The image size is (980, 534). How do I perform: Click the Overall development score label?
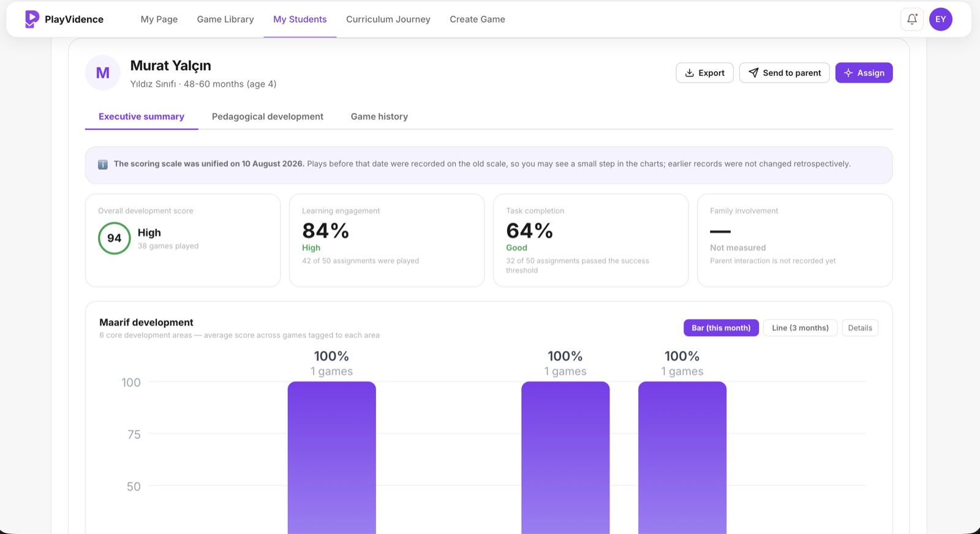tap(146, 211)
